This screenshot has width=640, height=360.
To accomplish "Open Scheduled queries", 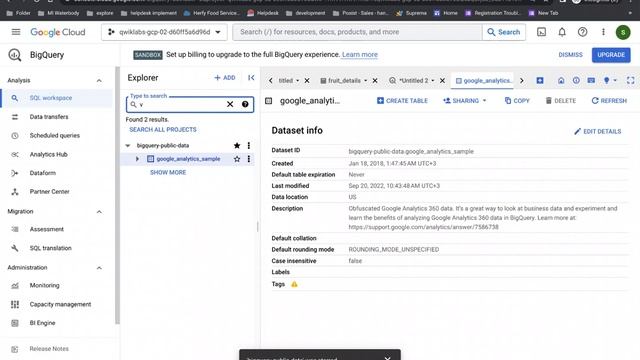I will pyautogui.click(x=55, y=136).
